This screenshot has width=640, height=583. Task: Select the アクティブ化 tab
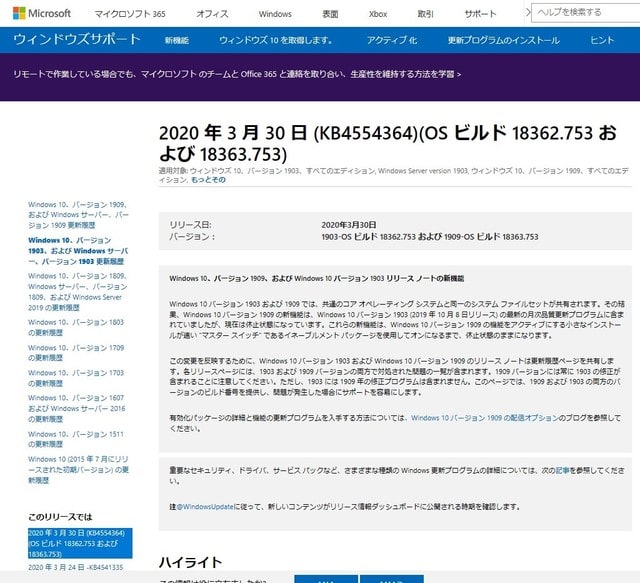click(x=391, y=40)
